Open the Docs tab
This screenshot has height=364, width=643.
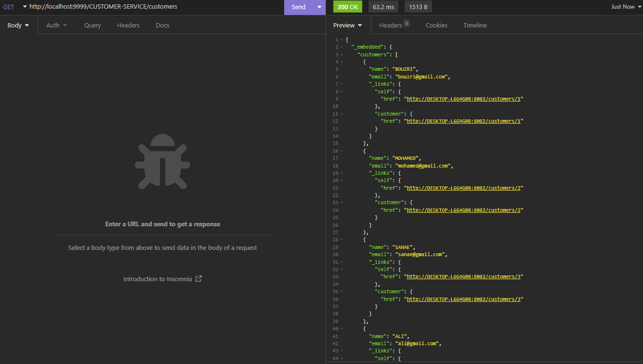tap(162, 25)
